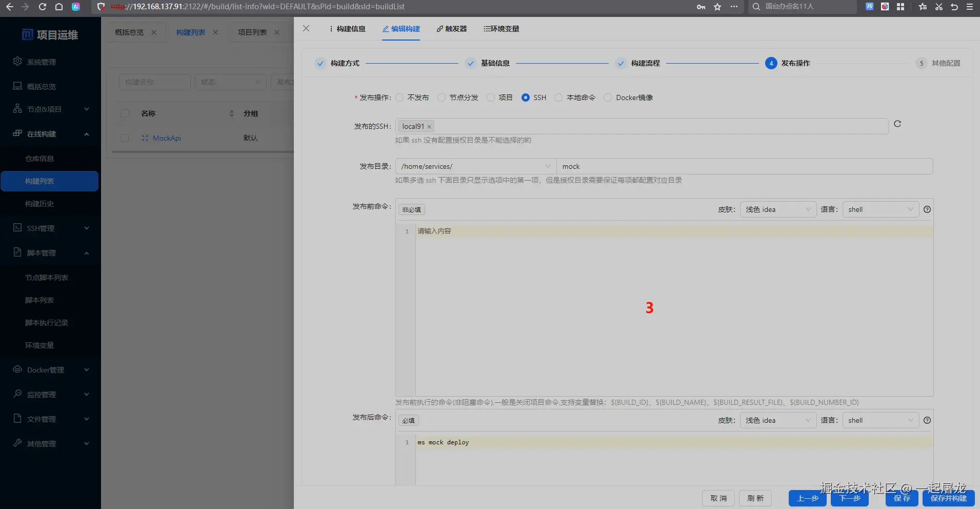Open the extensions grid icon in browser toolbar
980x509 pixels.
click(901, 7)
